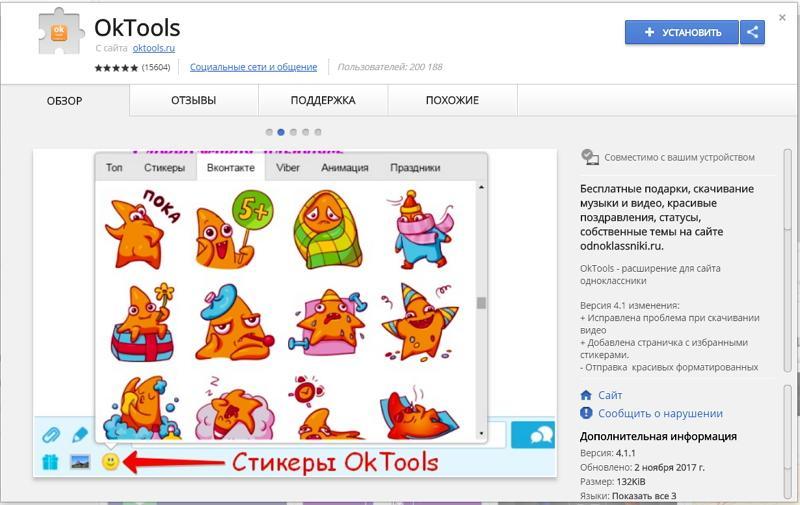Click the УСТАНОВИТЬ install button
The width and height of the screenshot is (800, 505).
click(x=682, y=32)
